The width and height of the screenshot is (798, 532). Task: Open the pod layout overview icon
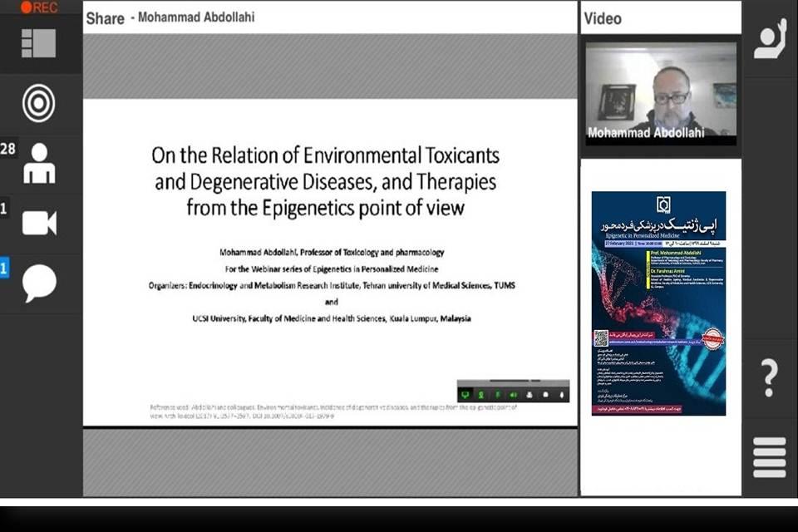pos(39,43)
